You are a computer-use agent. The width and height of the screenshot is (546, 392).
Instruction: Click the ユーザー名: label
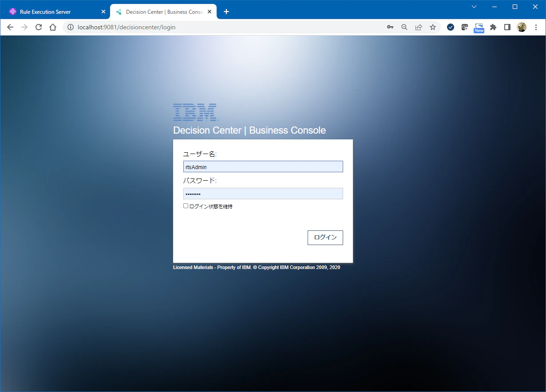pos(200,154)
